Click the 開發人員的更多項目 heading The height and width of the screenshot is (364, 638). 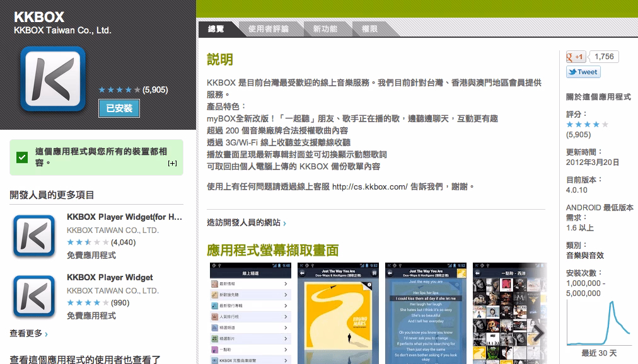click(52, 195)
